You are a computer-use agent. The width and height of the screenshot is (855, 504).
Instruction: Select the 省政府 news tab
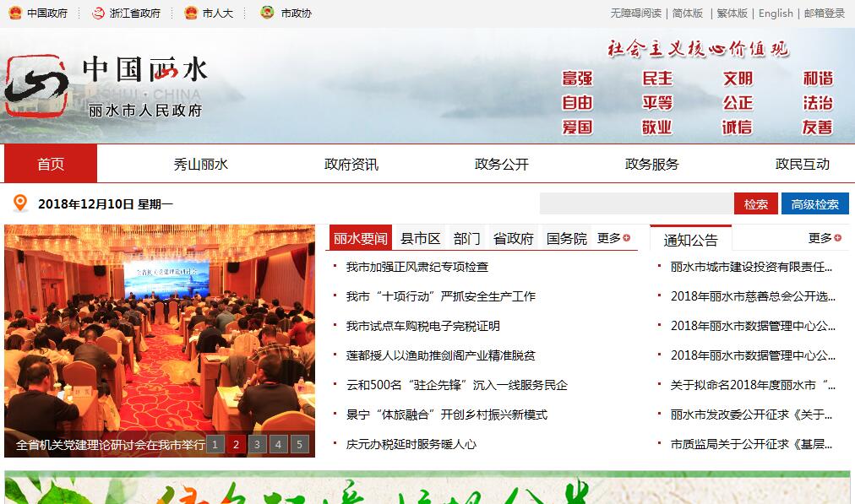pos(514,239)
